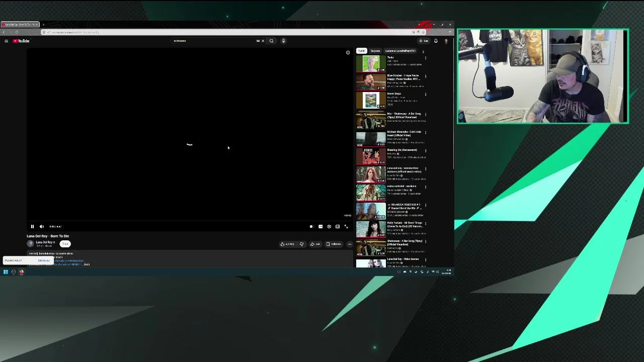
Task: Mute the video volume speaker icon
Action: tap(42, 226)
